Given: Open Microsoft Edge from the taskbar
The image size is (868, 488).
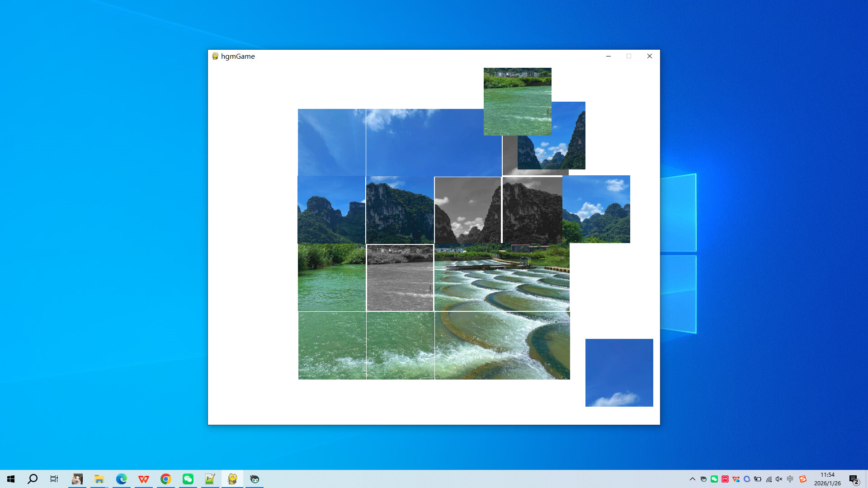Looking at the screenshot, I should (121, 479).
